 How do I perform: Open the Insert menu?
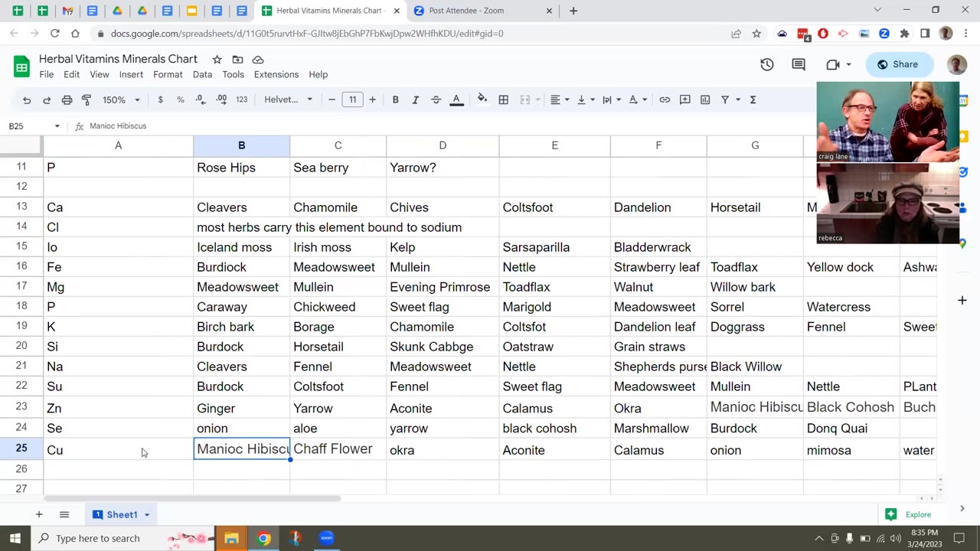(x=131, y=74)
